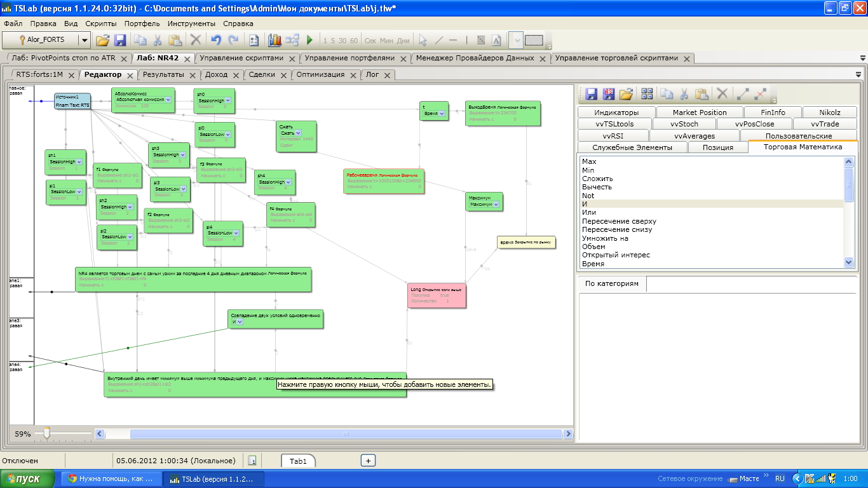This screenshot has height=488, width=868.
Task: Open the dropdown on the sl0 SessionLow block
Action: pyautogui.click(x=229, y=135)
